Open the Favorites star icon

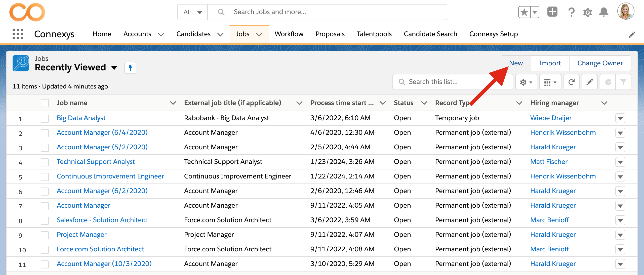pyautogui.click(x=524, y=12)
